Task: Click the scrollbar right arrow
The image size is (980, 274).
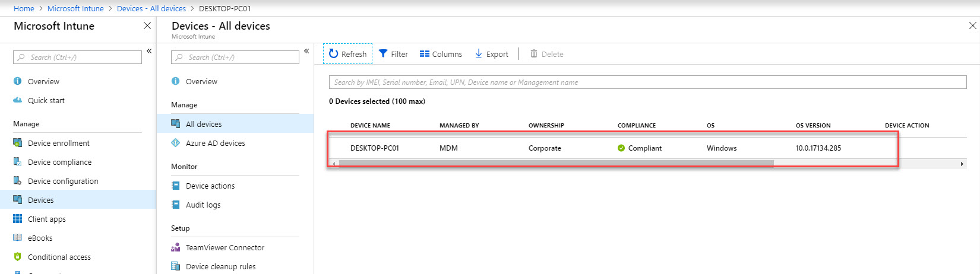Action: tap(962, 164)
